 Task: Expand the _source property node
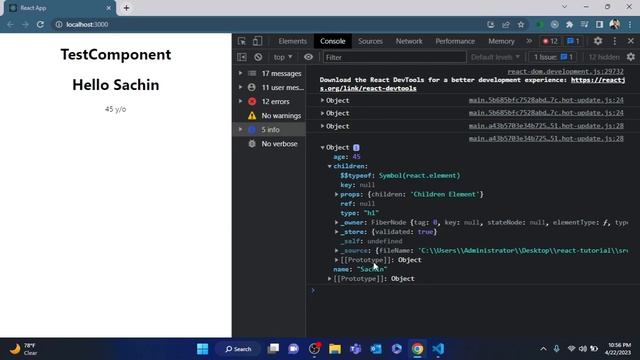337,251
